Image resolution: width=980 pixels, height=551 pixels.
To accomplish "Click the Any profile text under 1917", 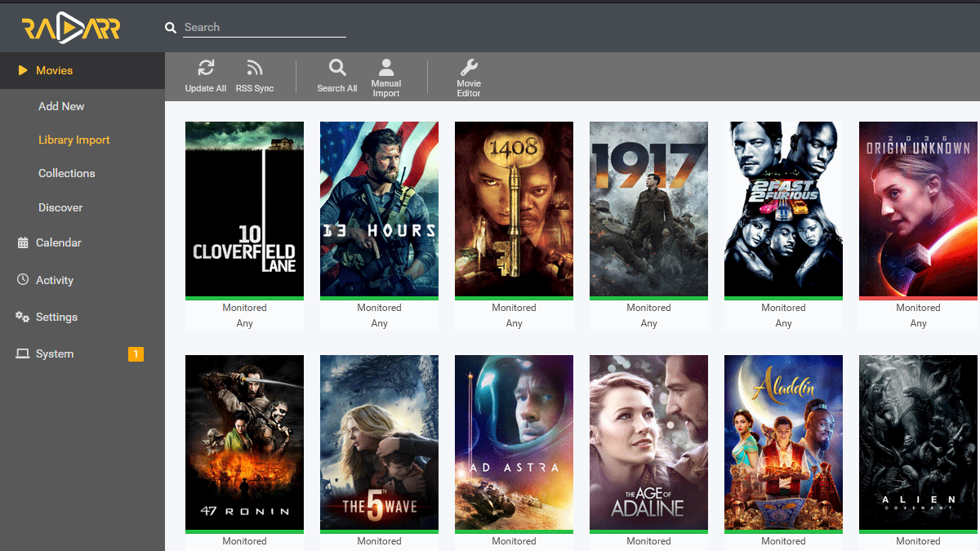I will pos(648,323).
